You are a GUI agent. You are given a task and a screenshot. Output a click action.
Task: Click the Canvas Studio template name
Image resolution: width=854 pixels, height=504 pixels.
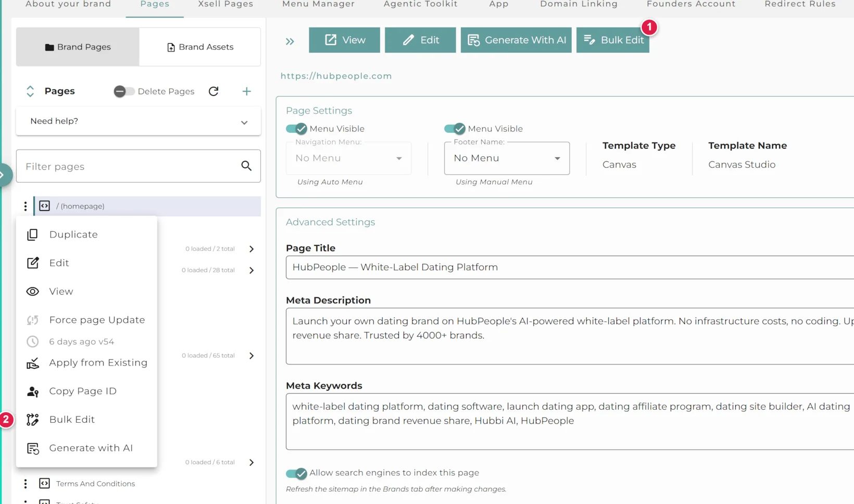point(742,165)
